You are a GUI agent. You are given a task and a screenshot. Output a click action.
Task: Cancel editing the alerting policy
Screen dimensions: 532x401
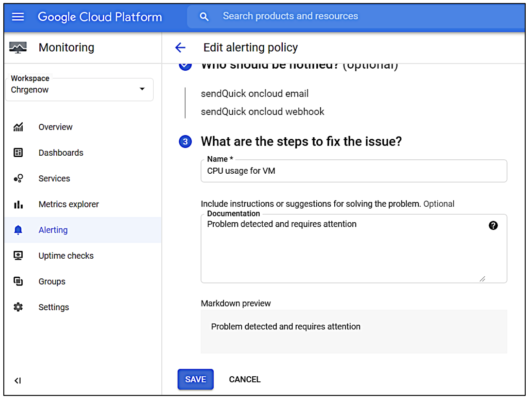pos(245,379)
